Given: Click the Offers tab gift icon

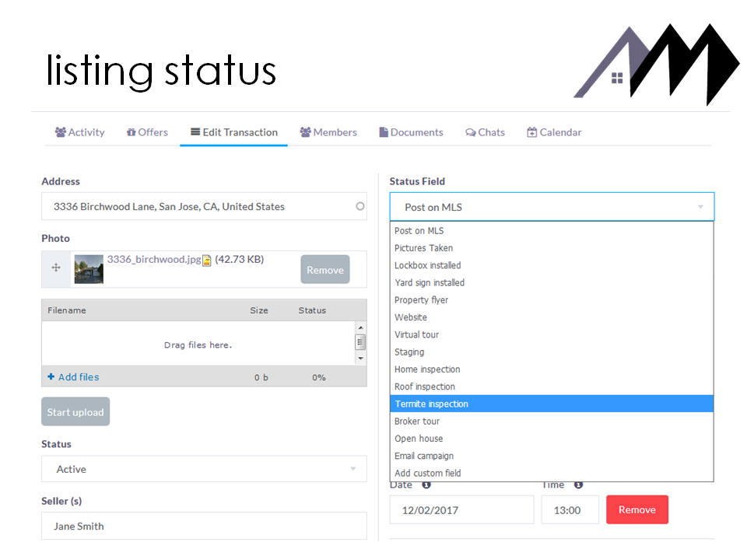Looking at the screenshot, I should point(131,132).
